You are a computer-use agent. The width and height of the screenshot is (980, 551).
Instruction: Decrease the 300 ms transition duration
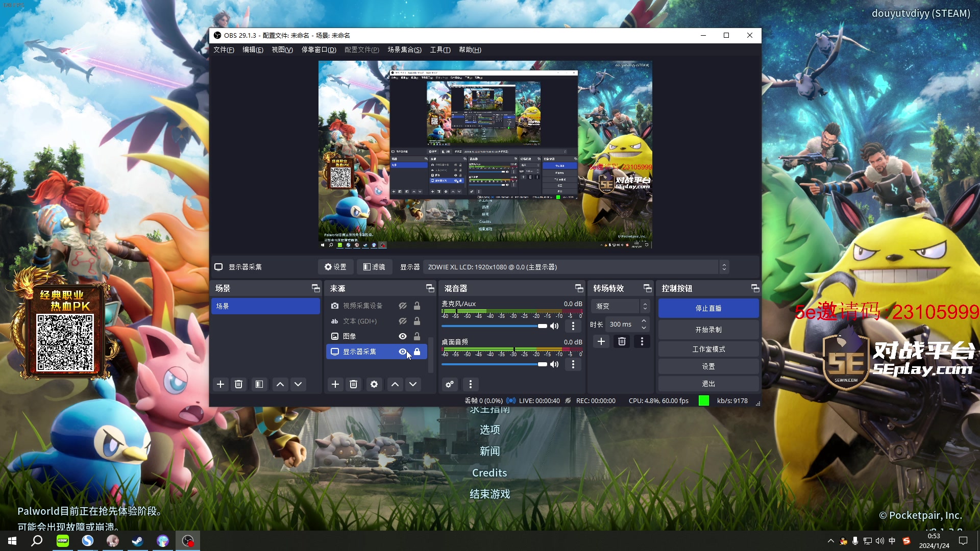(x=644, y=328)
